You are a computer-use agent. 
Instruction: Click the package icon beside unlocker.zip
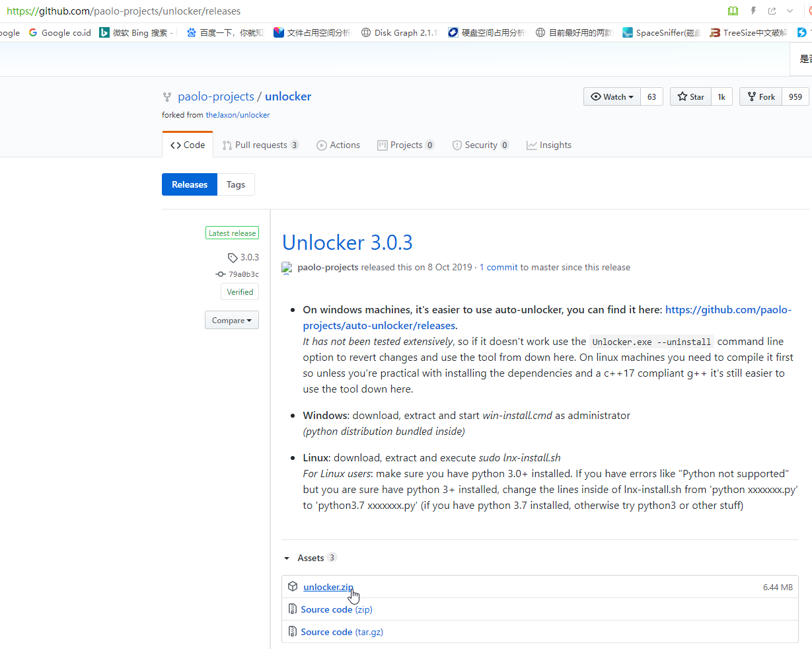[293, 587]
